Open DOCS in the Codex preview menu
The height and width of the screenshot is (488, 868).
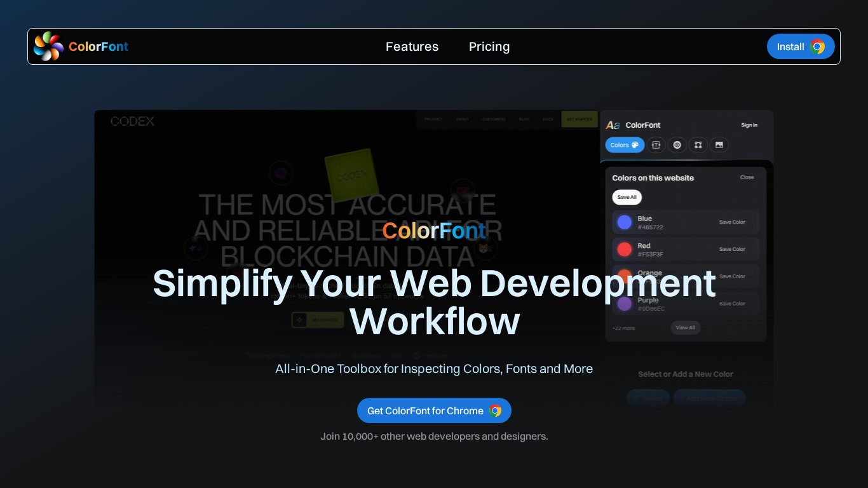548,119
